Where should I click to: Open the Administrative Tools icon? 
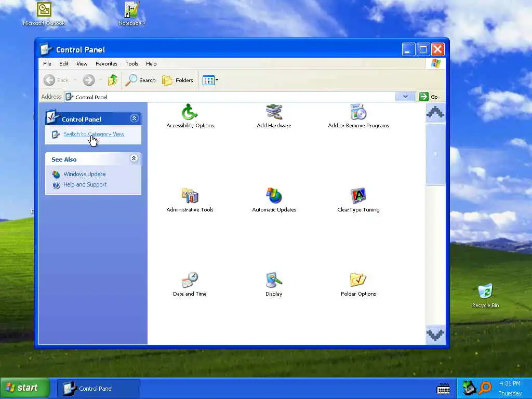(190, 196)
